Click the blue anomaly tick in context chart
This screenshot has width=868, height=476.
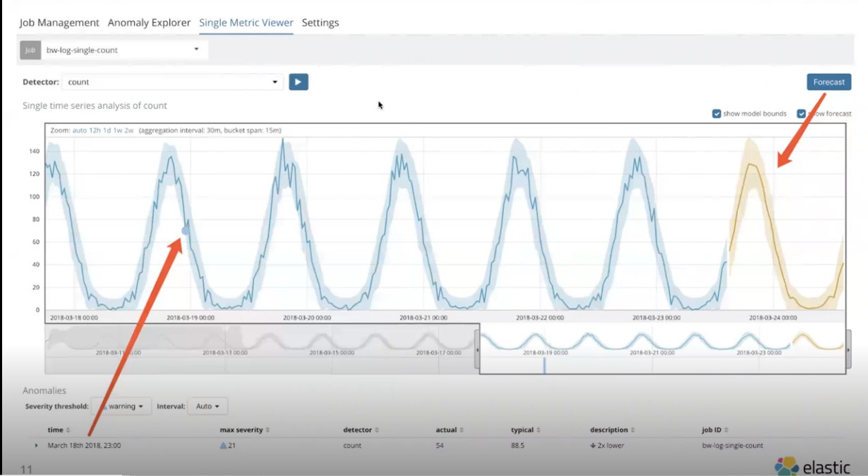point(544,365)
